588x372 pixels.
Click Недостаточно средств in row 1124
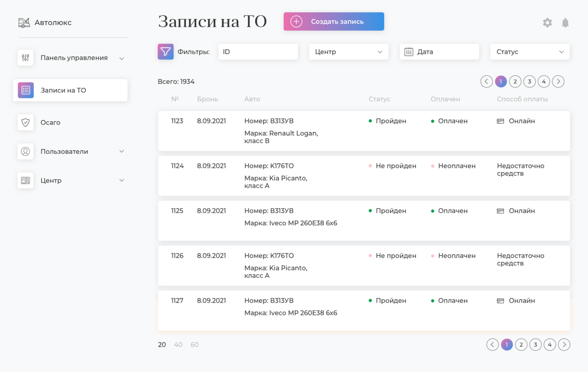tap(520, 170)
